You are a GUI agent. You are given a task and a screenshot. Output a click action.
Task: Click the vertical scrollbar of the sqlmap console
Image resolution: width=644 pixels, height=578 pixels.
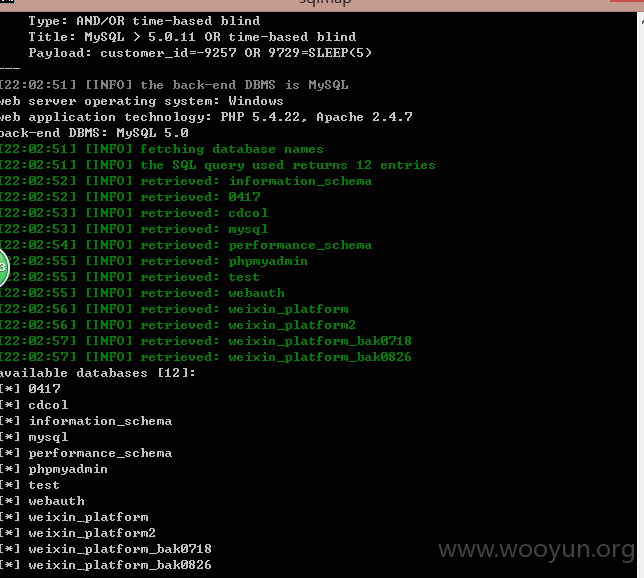640,295
